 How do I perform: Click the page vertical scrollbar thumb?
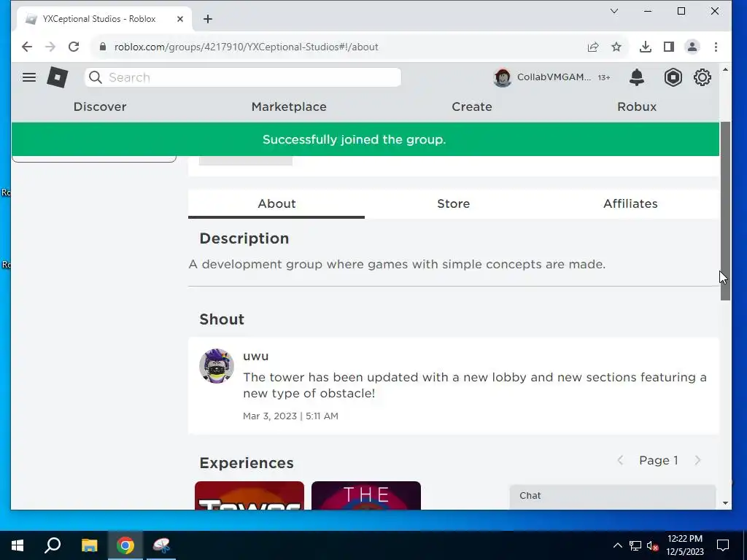pyautogui.click(x=725, y=211)
